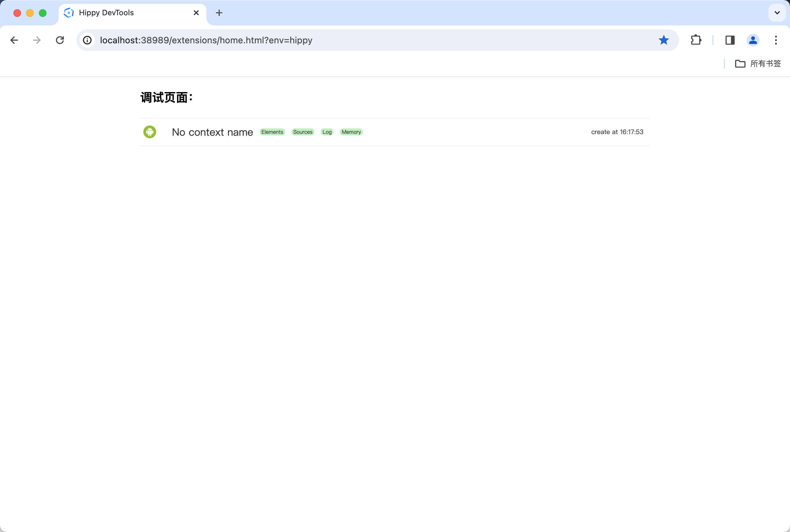Open the Log tag

tap(327, 132)
